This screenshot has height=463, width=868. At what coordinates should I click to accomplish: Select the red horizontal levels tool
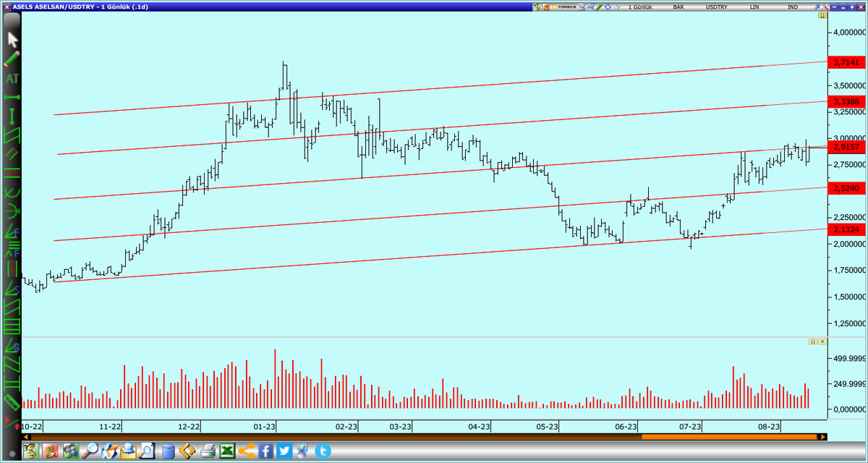pyautogui.click(x=12, y=171)
